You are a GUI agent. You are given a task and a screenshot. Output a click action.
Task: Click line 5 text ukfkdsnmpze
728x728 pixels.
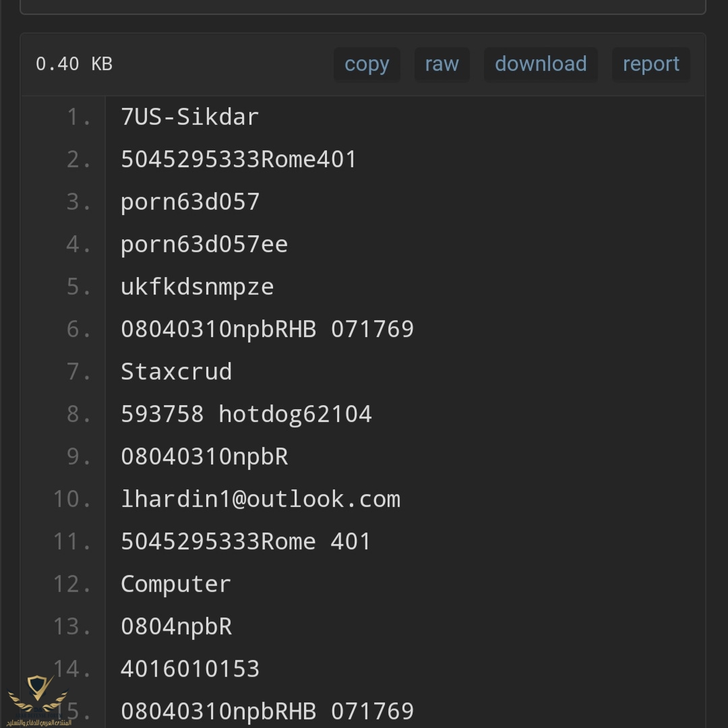coord(198,287)
